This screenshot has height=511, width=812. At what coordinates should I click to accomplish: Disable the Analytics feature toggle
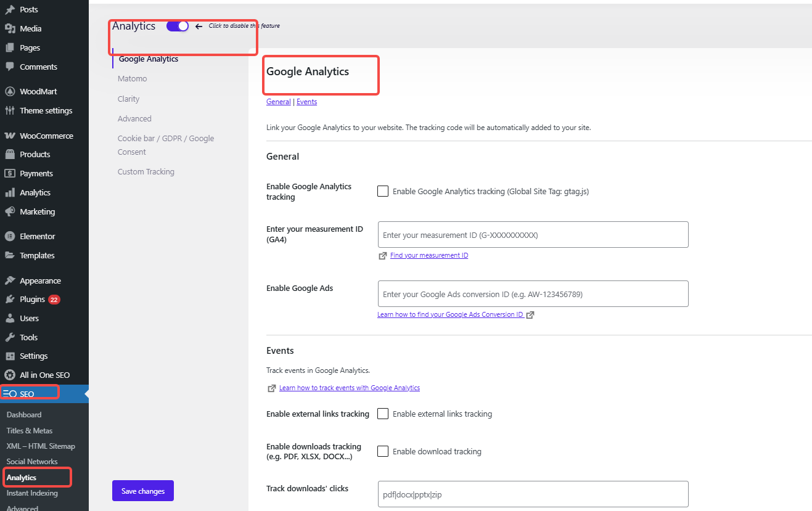[178, 26]
